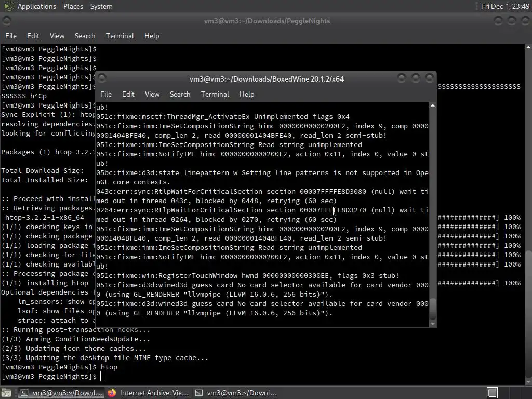Switch to first vm3@vm3:~/Downl... taskbar entry

(60, 393)
